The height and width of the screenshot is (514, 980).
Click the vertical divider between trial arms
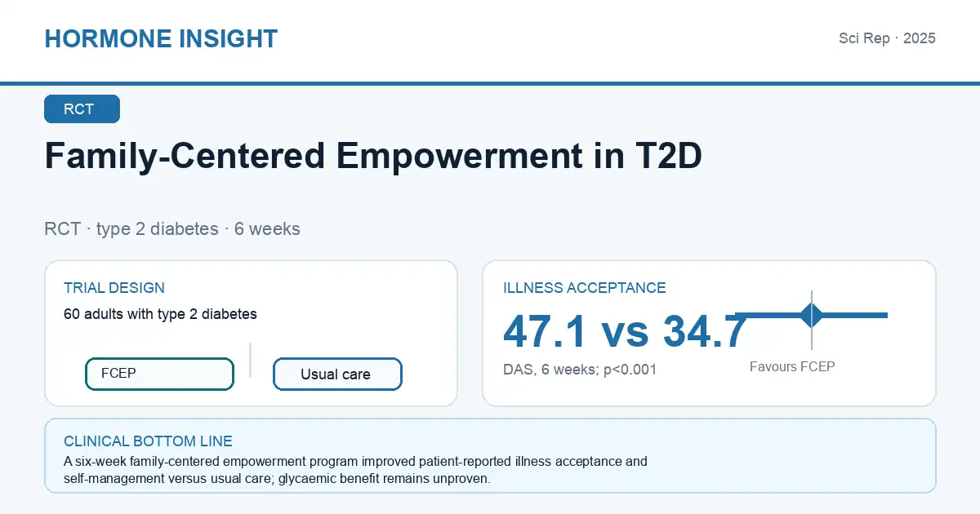(250, 360)
